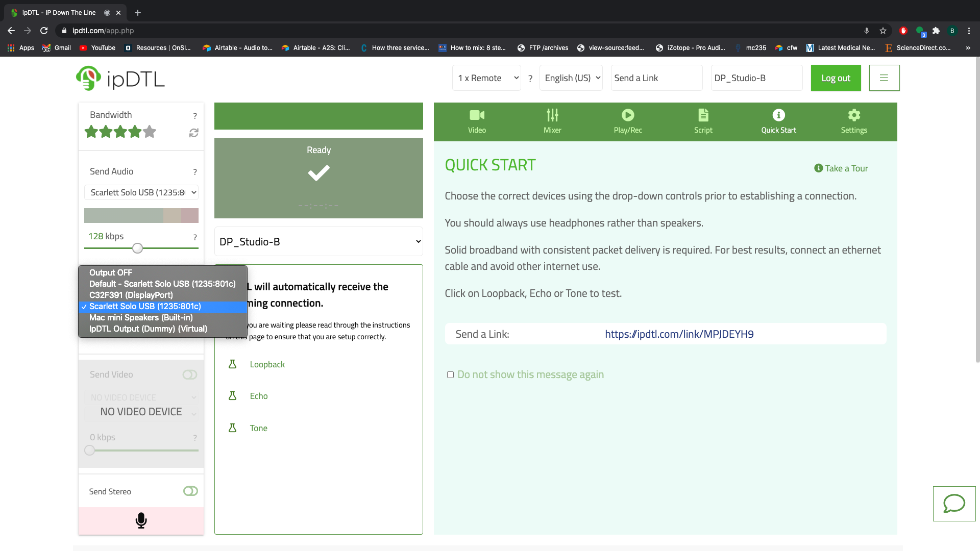Image resolution: width=980 pixels, height=551 pixels.
Task: Open the Gmail bookmark
Action: pyautogui.click(x=57, y=48)
